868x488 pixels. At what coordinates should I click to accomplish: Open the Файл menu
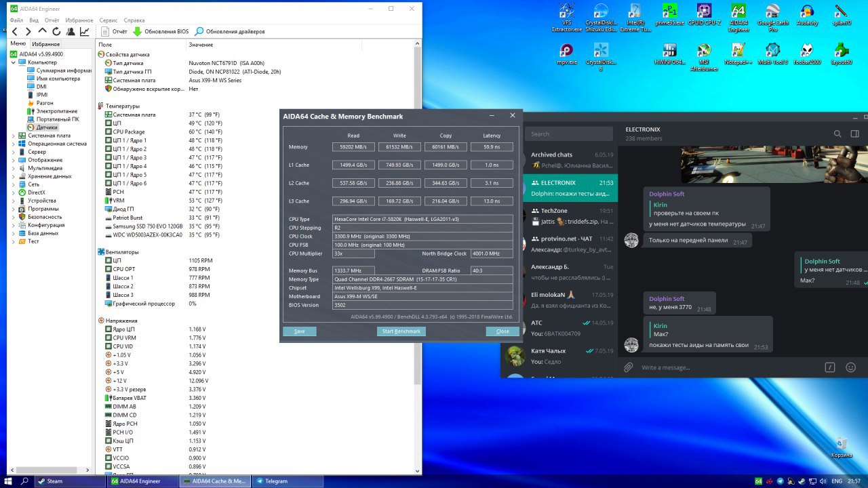pos(17,20)
